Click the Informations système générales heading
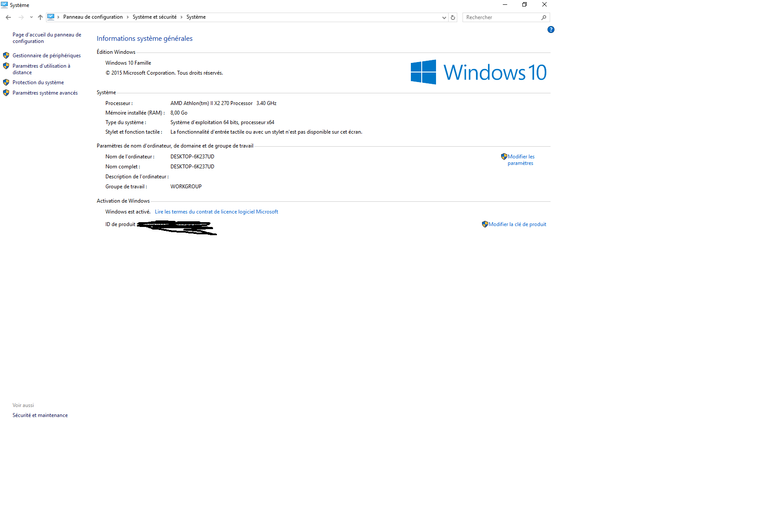This screenshot has width=774, height=532. click(x=144, y=39)
